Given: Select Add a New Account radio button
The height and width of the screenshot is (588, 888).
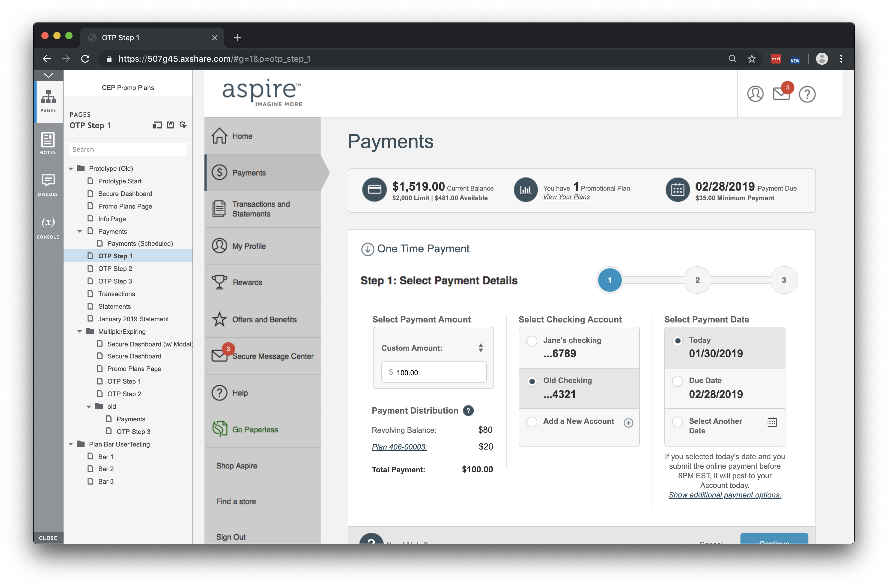Looking at the screenshot, I should (x=532, y=421).
